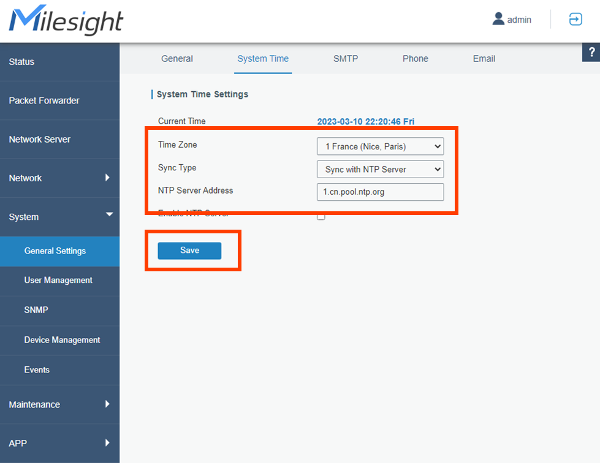Viewport: 600px width, 463px height.
Task: Expand the APP sidebar menu
Action: pyautogui.click(x=59, y=442)
